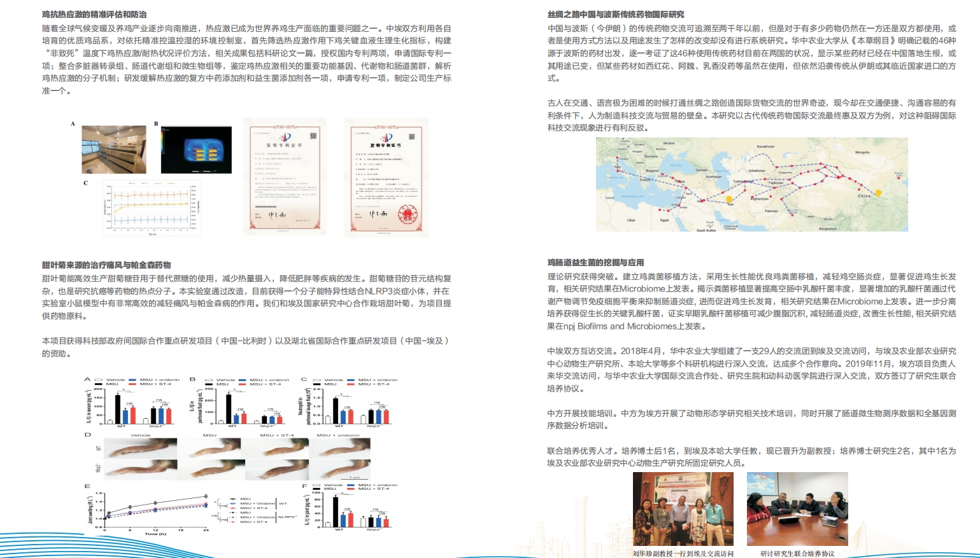
Task: Select the Kazakhstan label on the map
Action: 765,147
